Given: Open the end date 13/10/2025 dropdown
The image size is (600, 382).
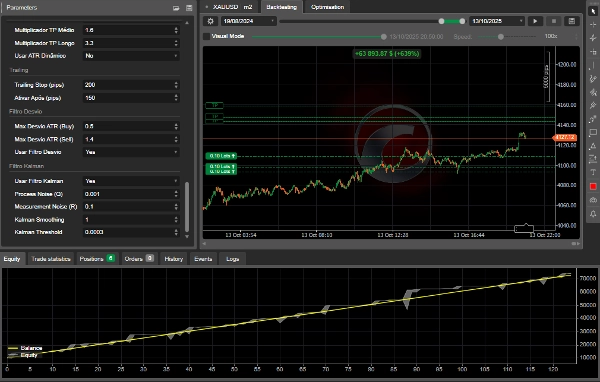Looking at the screenshot, I should 497,21.
